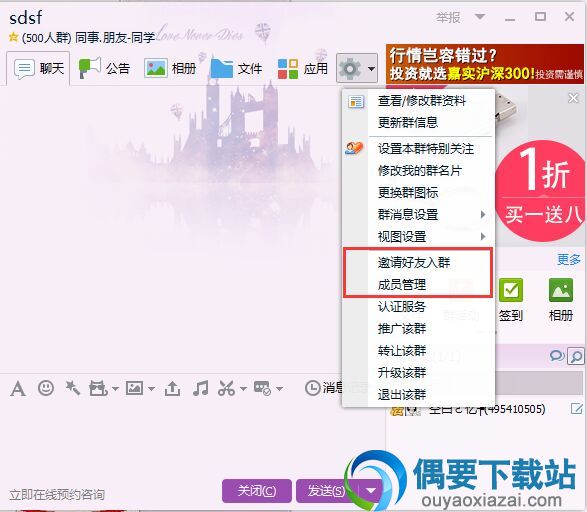587x512 pixels.
Task: Open the 相册 app icon in sidebar
Action: [561, 300]
